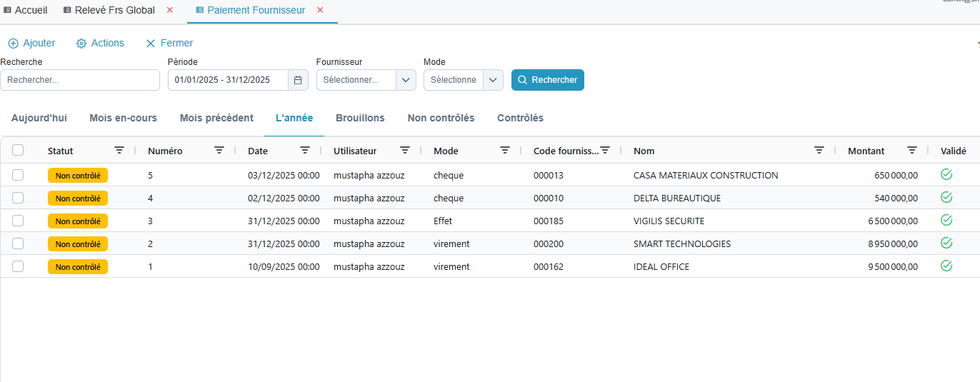Image resolution: width=980 pixels, height=382 pixels.
Task: Toggle the select-all checkbox in table header
Action: click(x=18, y=150)
